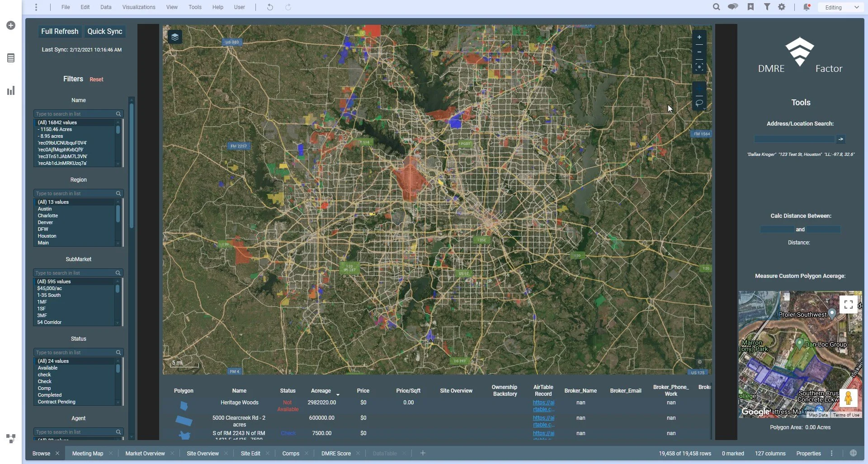868x464 pixels.
Task: Open the Find search icon in the toolbar
Action: pyautogui.click(x=716, y=7)
